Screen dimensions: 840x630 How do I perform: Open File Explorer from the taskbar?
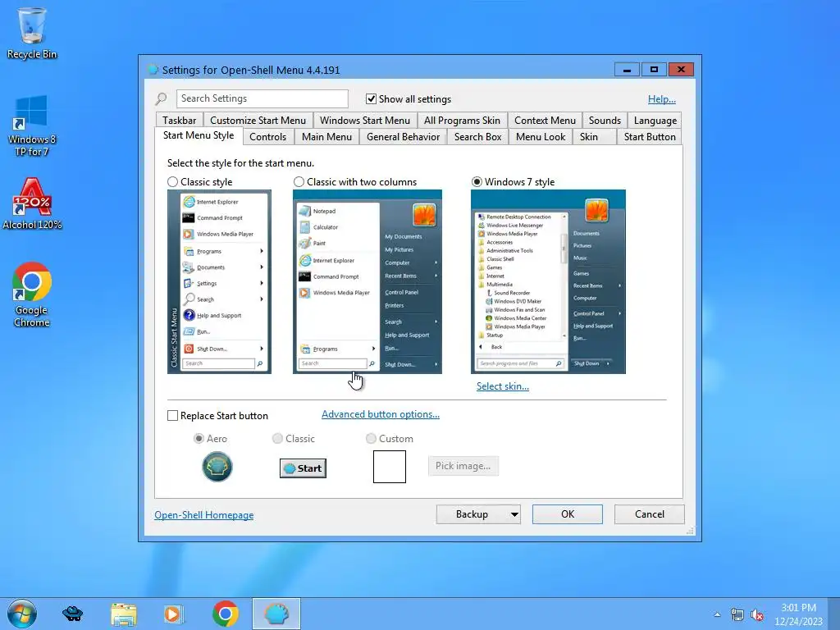[124, 614]
